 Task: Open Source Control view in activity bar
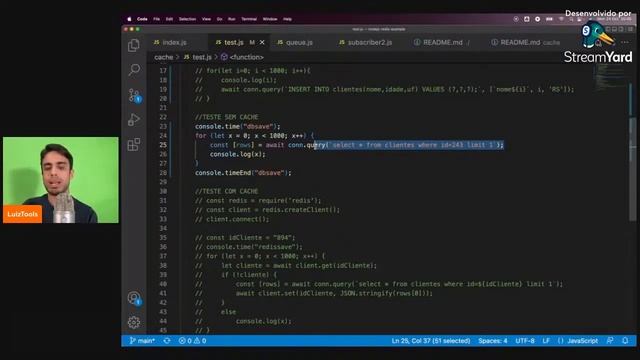[134, 95]
